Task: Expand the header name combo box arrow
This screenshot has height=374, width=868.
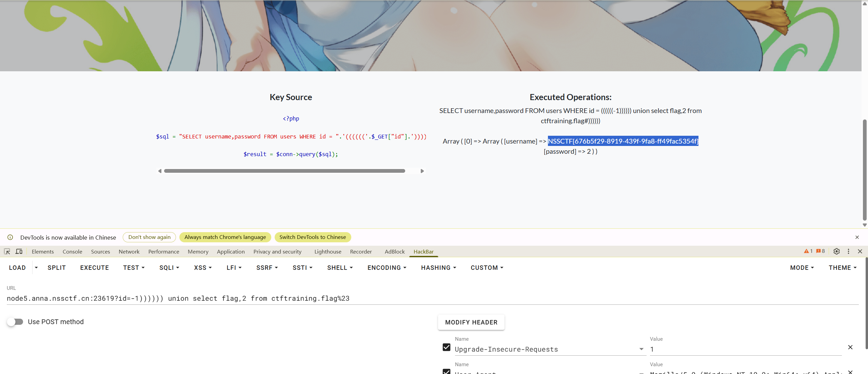Action: coord(641,349)
